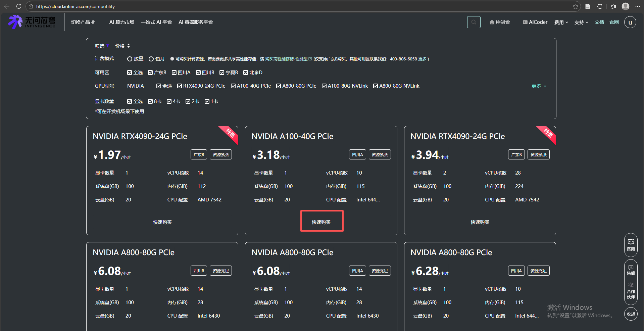
Task: Collapse the floating sidebar with 收起
Action: pos(631,314)
